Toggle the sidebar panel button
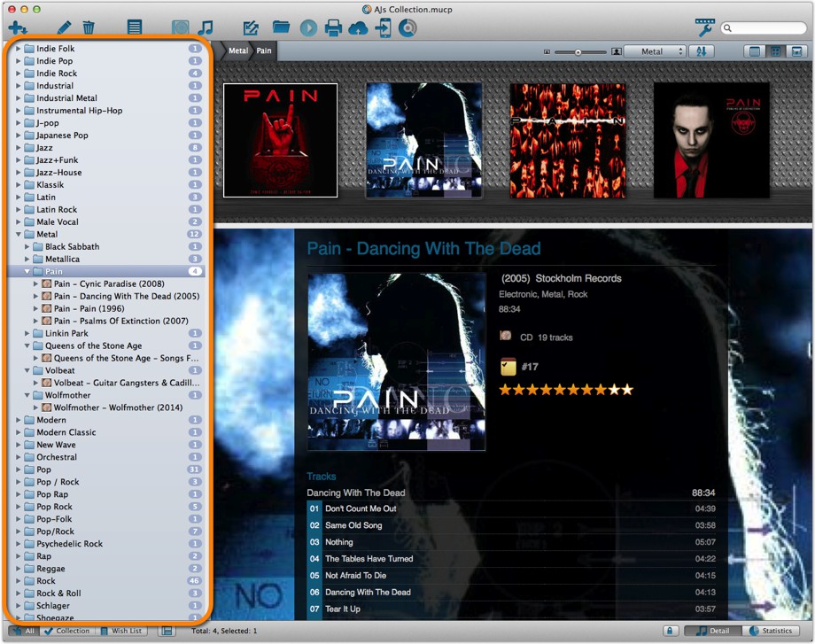 [167, 631]
